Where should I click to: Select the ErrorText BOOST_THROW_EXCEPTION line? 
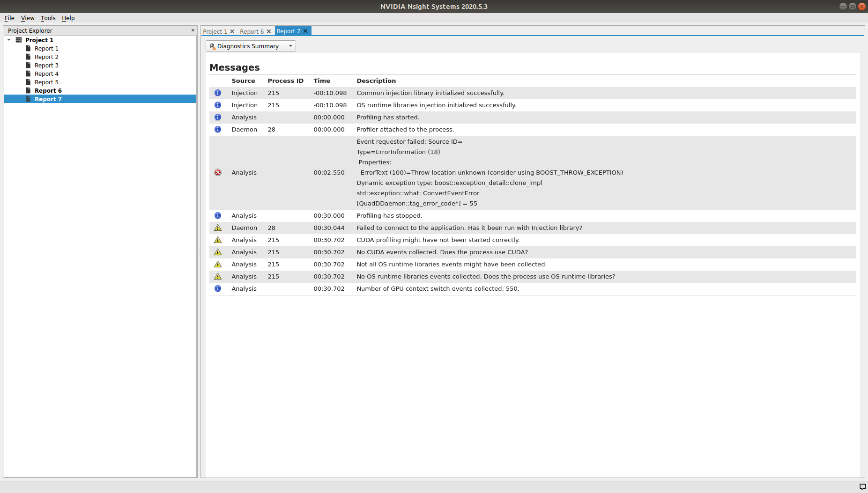click(x=492, y=173)
